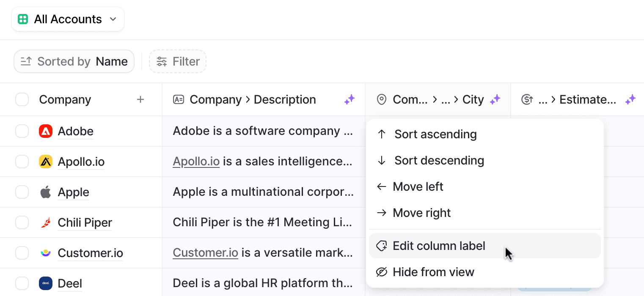Select Move left in the column menu
This screenshot has width=644, height=296.
(x=485, y=187)
